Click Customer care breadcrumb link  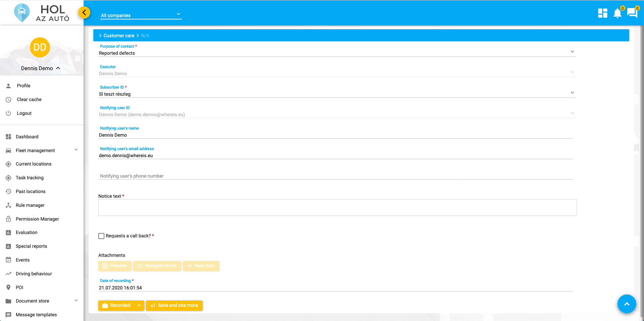pos(119,36)
